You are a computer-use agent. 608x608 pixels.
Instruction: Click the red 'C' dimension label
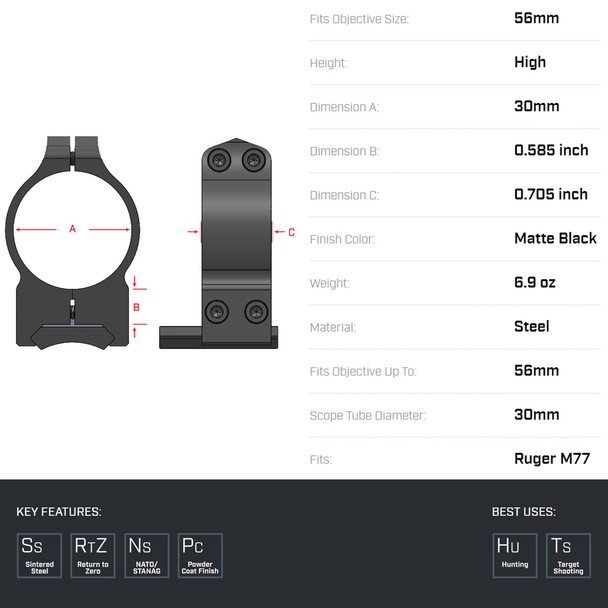[291, 232]
